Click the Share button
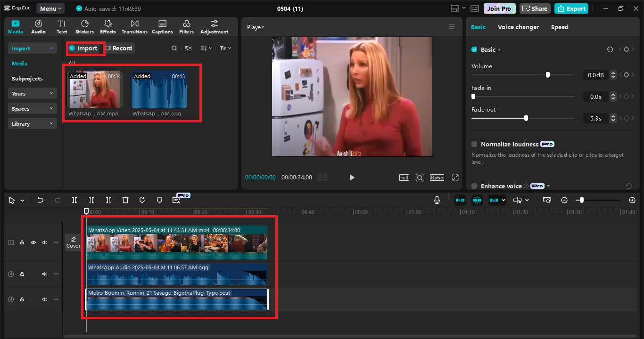The height and width of the screenshot is (339, 644). tap(535, 8)
